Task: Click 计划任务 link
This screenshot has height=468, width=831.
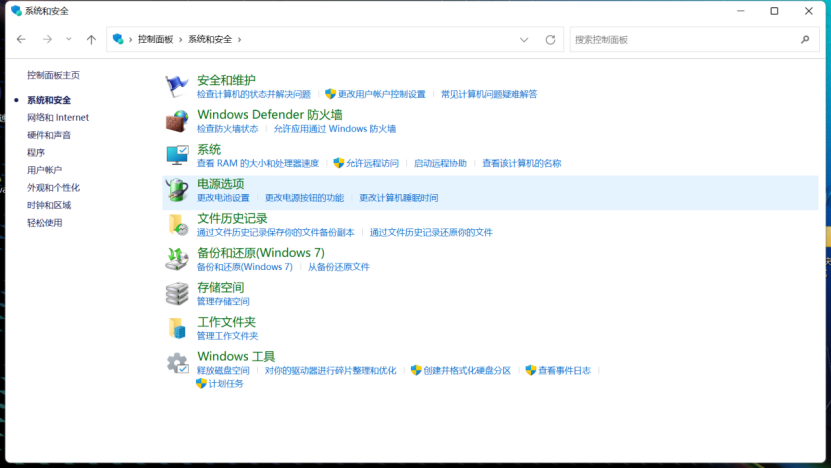Action: [226, 384]
